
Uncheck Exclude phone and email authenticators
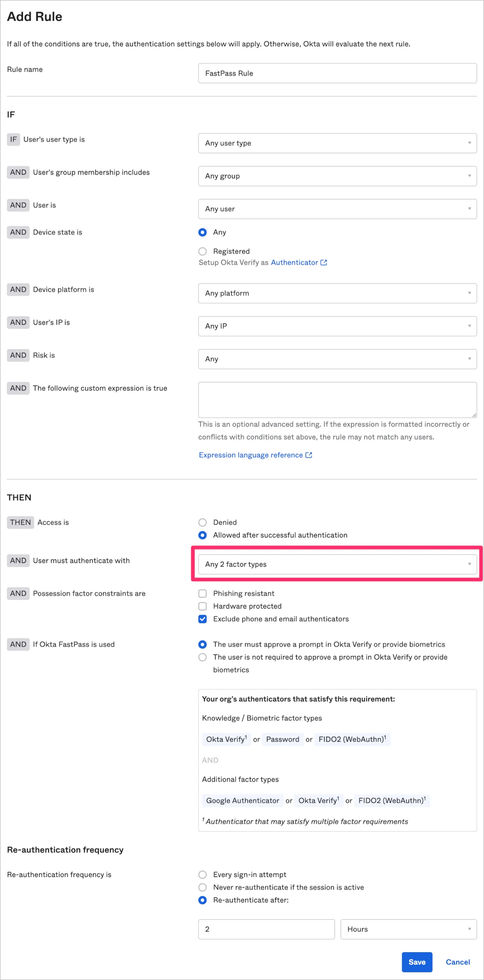[x=202, y=619]
